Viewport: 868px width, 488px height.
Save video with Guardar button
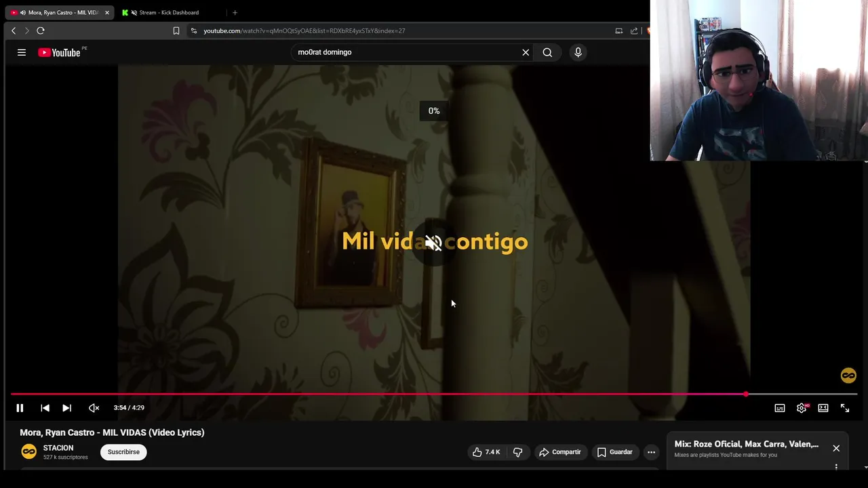tap(614, 452)
